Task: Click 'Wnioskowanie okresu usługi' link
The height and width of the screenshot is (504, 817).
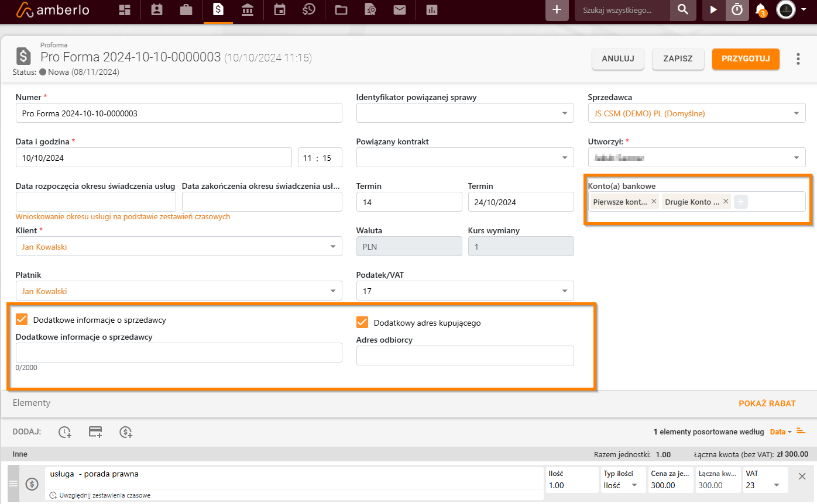Action: (x=123, y=216)
